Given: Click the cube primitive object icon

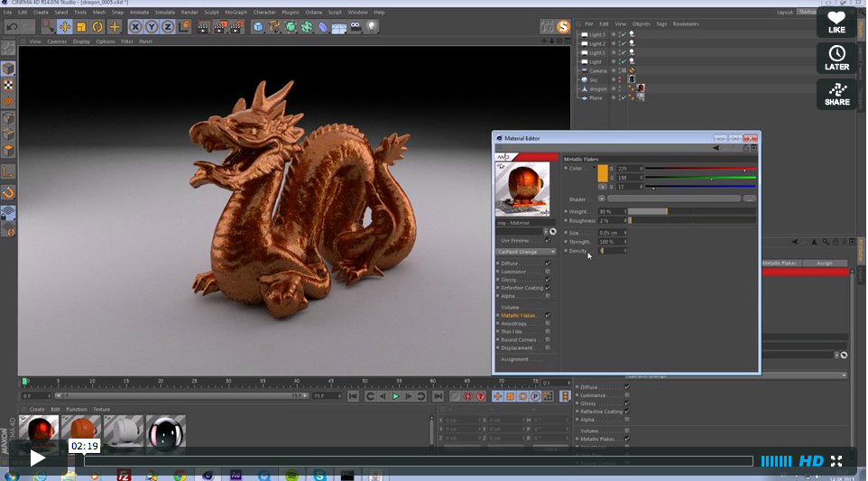Looking at the screenshot, I should [x=258, y=27].
